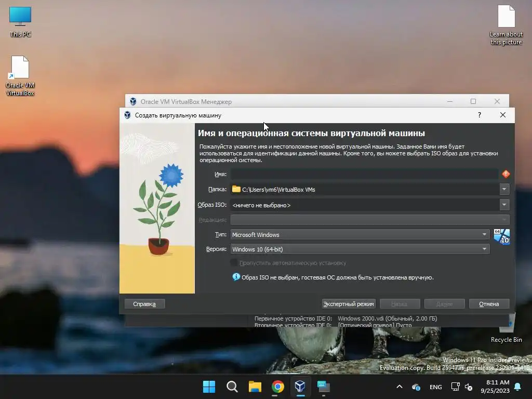Click the muted volume tray icon
532x399 pixels.
click(469, 387)
